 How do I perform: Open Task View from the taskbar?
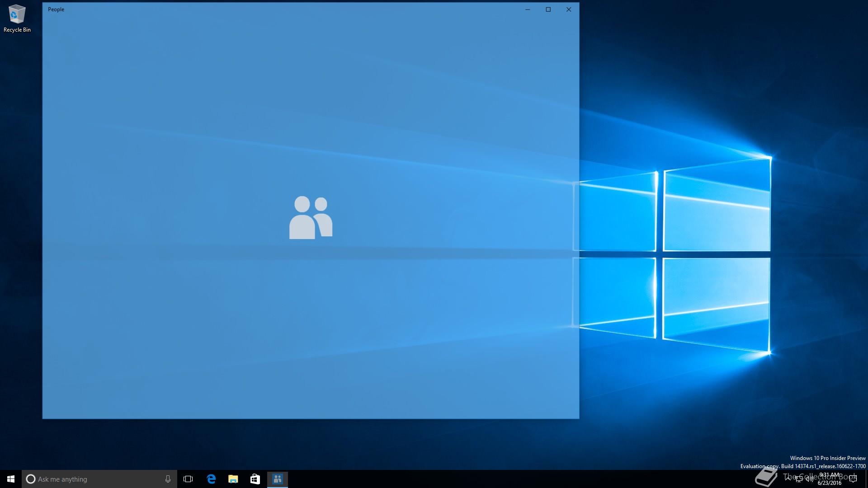[x=188, y=479]
